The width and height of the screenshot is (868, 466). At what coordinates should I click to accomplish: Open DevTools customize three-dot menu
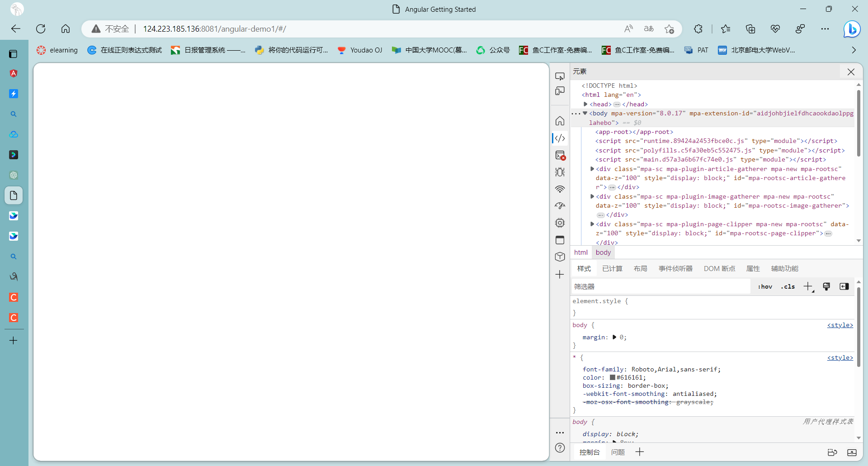[560, 433]
